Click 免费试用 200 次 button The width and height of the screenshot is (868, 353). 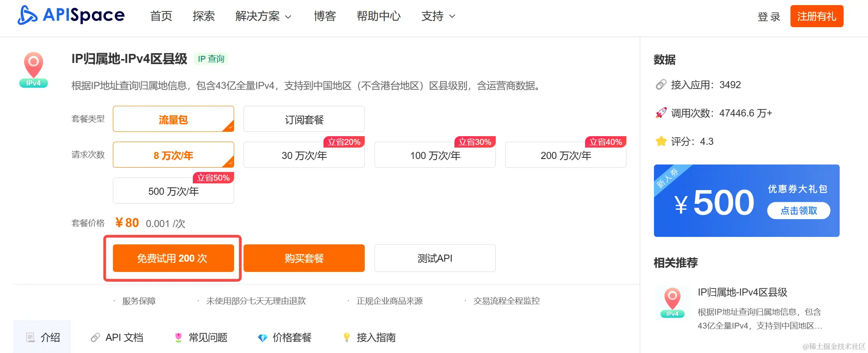(x=174, y=258)
